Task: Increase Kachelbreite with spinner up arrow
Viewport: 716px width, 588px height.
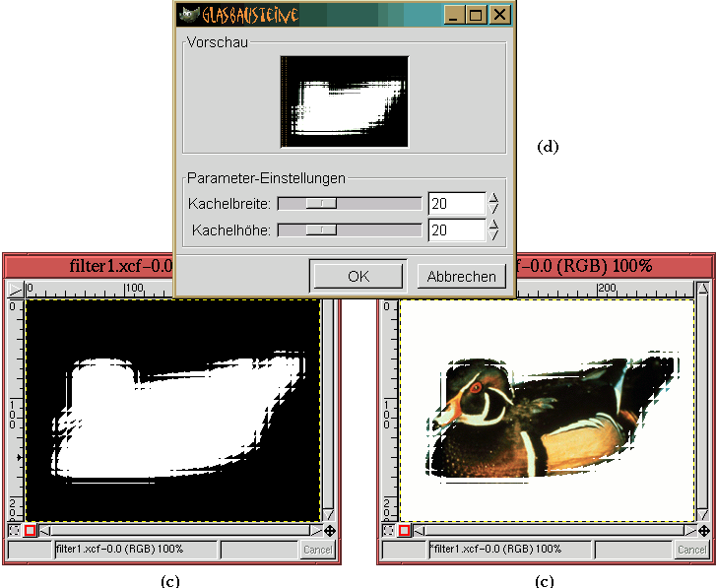Action: point(494,198)
